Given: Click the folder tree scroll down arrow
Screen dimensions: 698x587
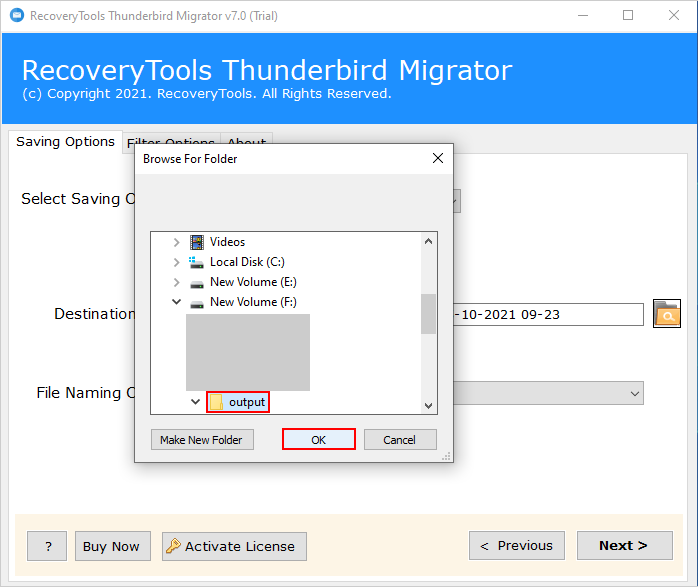Looking at the screenshot, I should [x=428, y=405].
